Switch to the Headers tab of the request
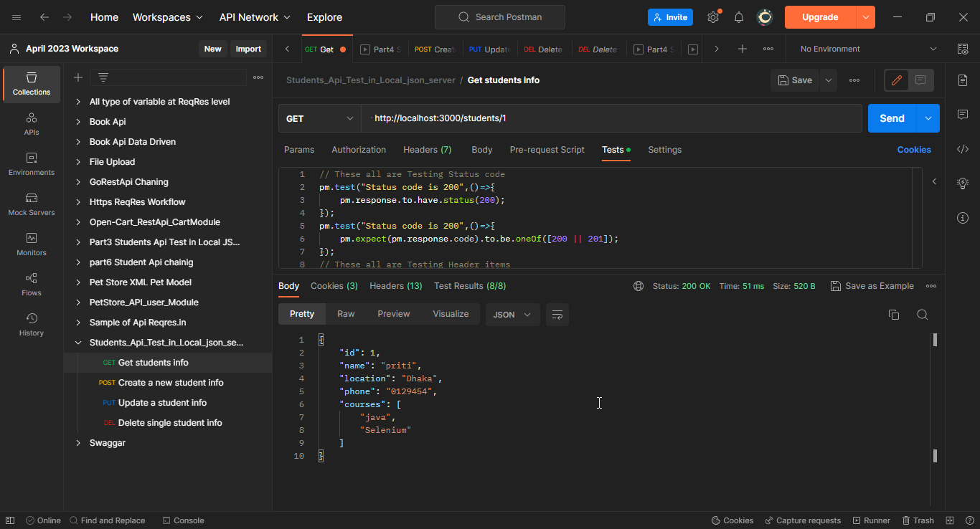This screenshot has height=529, width=980. [x=427, y=149]
